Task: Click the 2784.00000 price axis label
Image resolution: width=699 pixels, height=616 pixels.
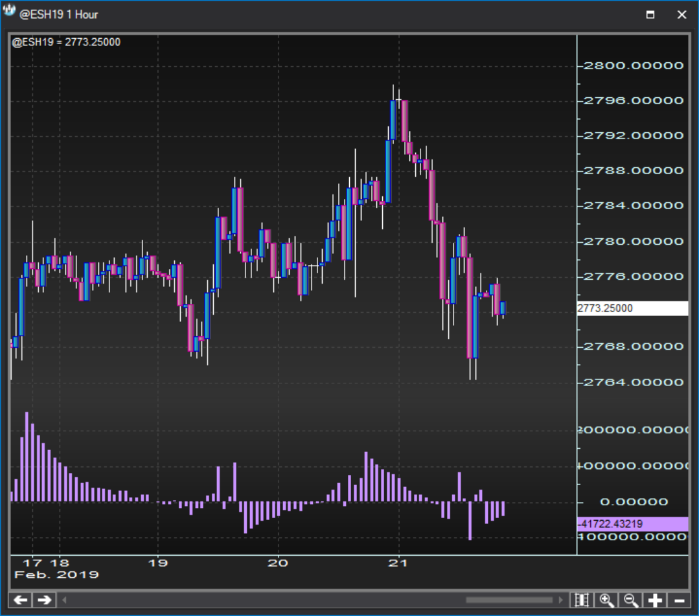Action: point(634,206)
